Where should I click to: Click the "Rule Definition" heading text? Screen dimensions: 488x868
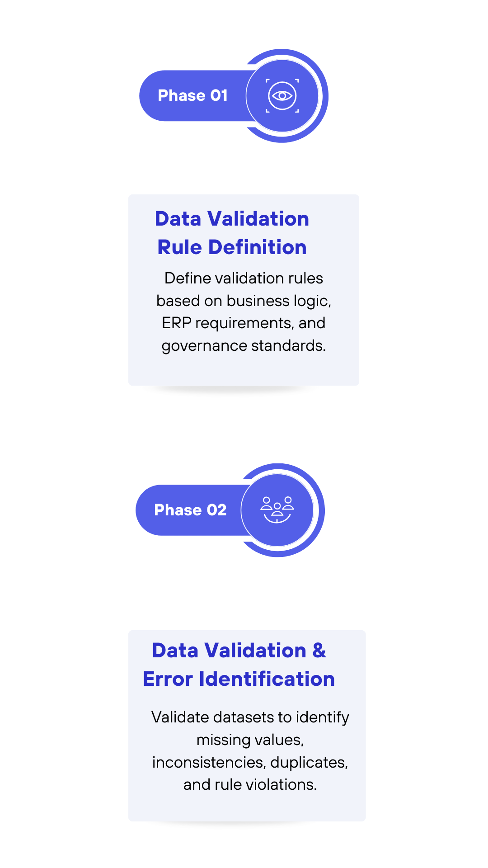(x=232, y=247)
